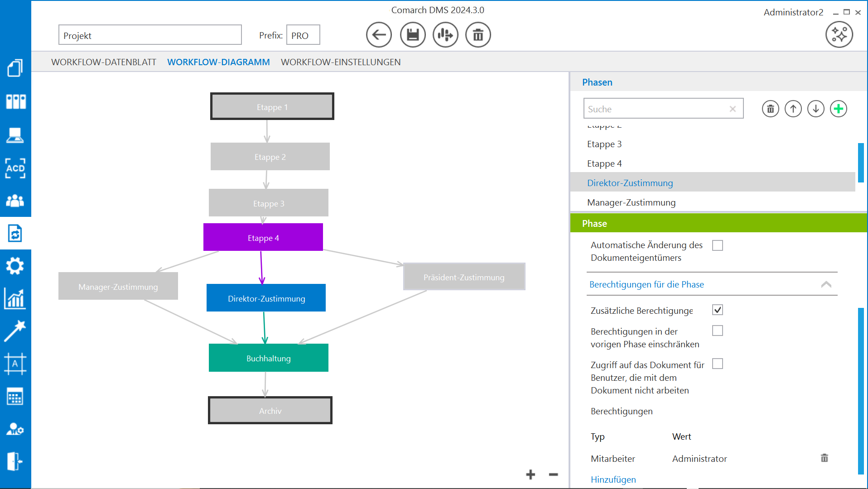Zoom in on diagram with plus icon
The width and height of the screenshot is (868, 489).
530,475
